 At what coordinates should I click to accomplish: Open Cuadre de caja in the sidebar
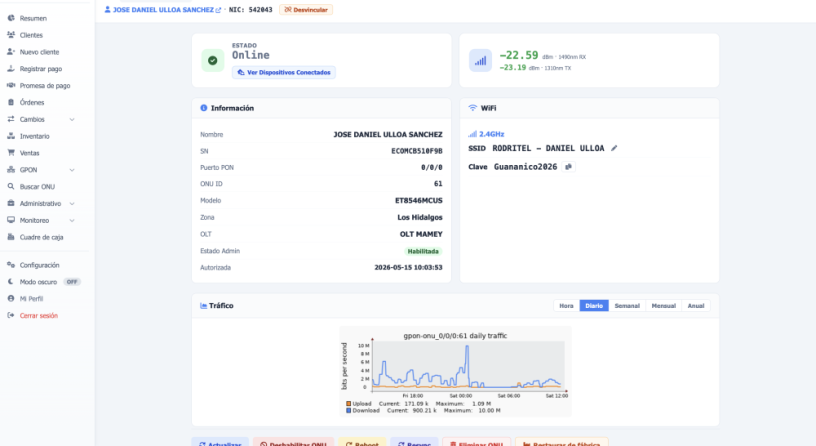pos(41,237)
